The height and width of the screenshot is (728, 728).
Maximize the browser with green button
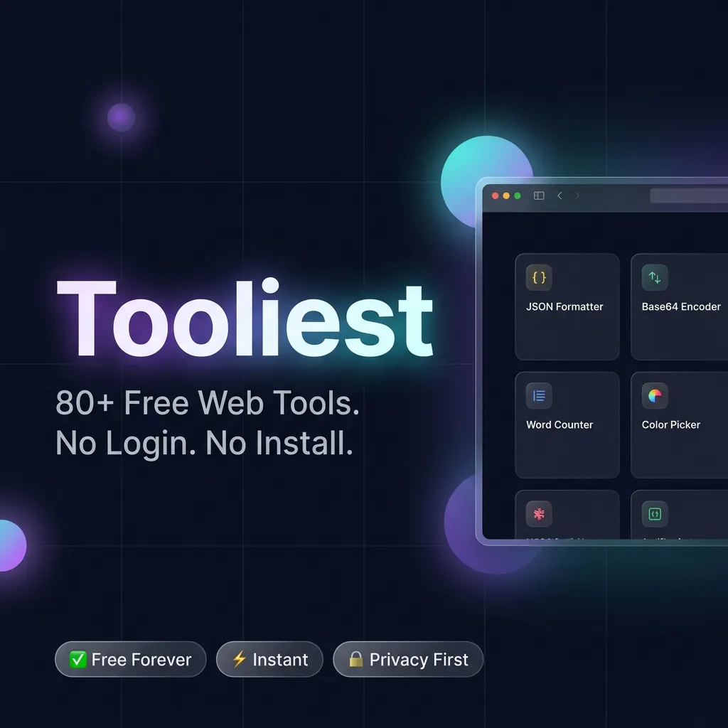[518, 196]
